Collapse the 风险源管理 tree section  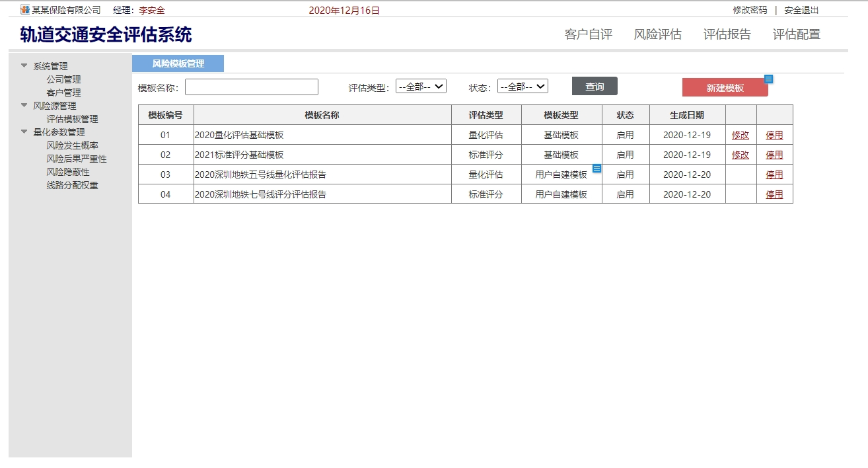pyautogui.click(x=24, y=105)
